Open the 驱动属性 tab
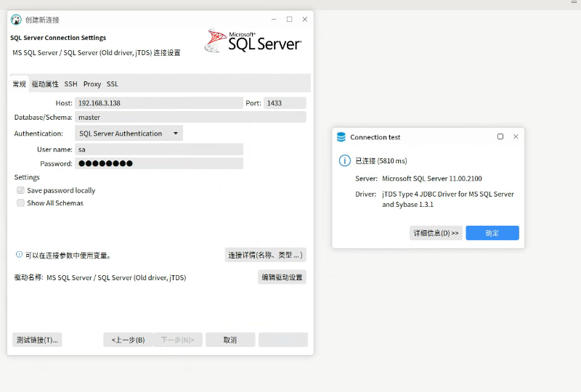This screenshot has width=581, height=392. click(x=45, y=84)
